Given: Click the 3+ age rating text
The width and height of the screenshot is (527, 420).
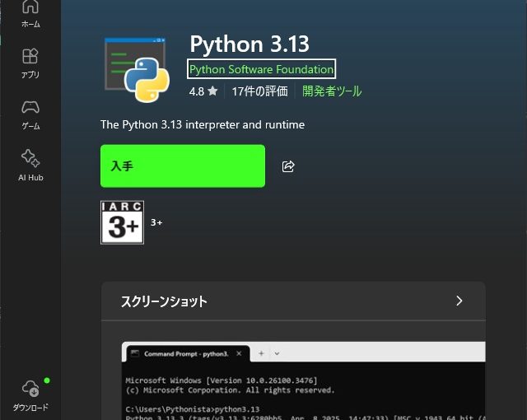Looking at the screenshot, I should click(156, 222).
